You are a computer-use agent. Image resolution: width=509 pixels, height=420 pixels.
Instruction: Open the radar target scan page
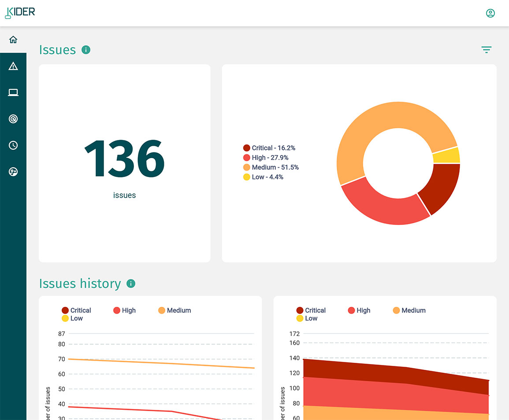[13, 119]
